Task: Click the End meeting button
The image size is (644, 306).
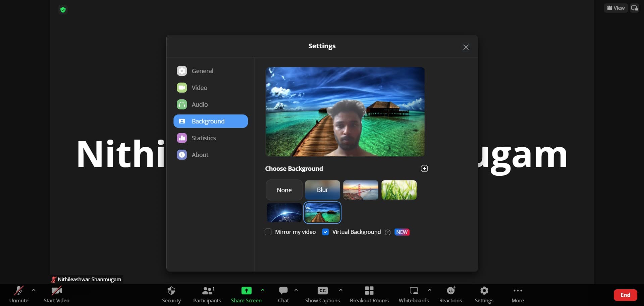Action: click(x=625, y=295)
